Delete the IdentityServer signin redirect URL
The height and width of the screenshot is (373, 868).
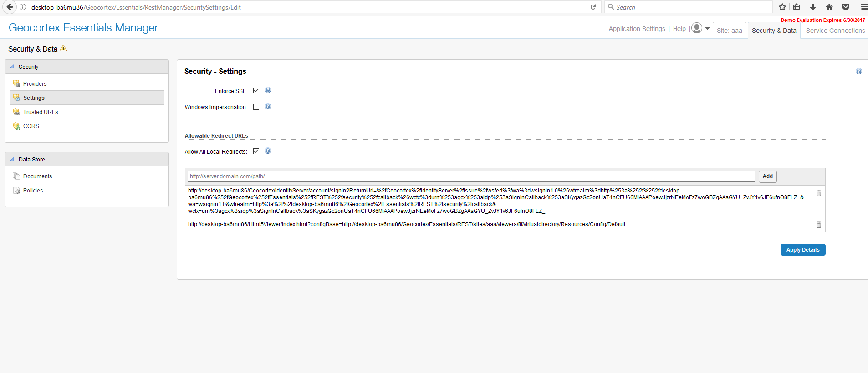818,193
